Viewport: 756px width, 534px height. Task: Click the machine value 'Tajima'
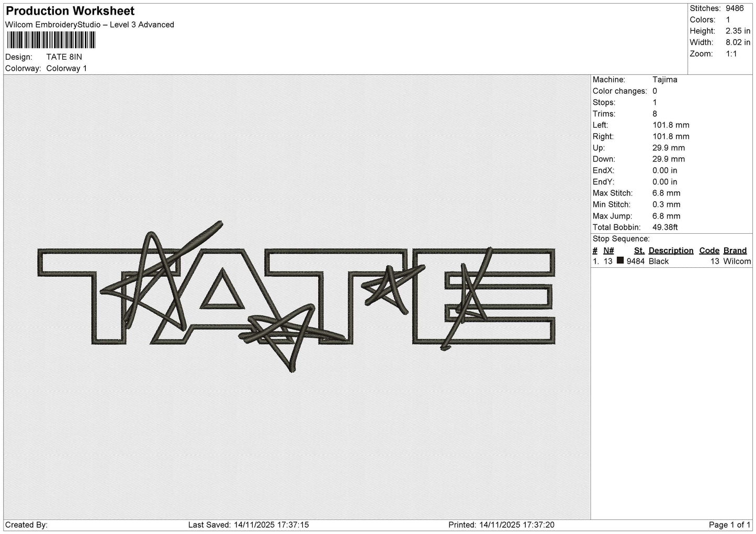[x=664, y=79]
